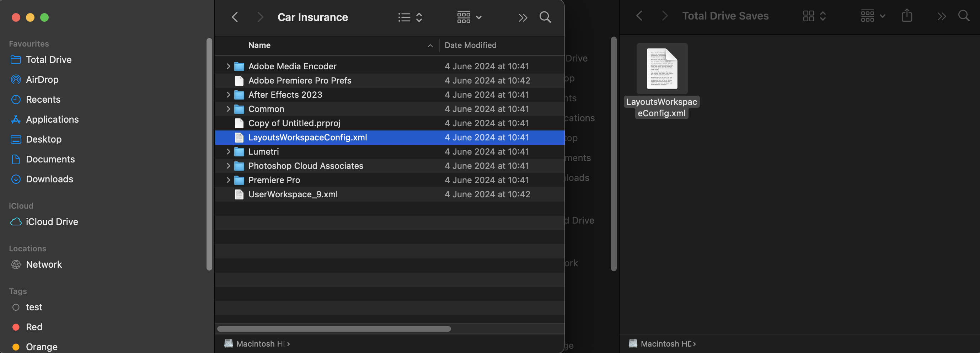Select UserWorkspace_9.xml file icon
Viewport: 980px width, 353px height.
[x=239, y=194]
